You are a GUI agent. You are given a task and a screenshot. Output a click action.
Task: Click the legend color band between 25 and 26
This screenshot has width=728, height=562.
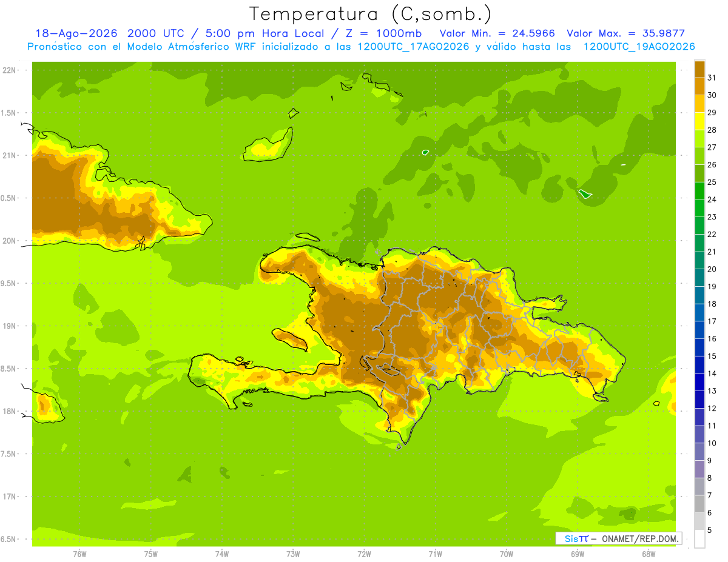click(x=699, y=173)
